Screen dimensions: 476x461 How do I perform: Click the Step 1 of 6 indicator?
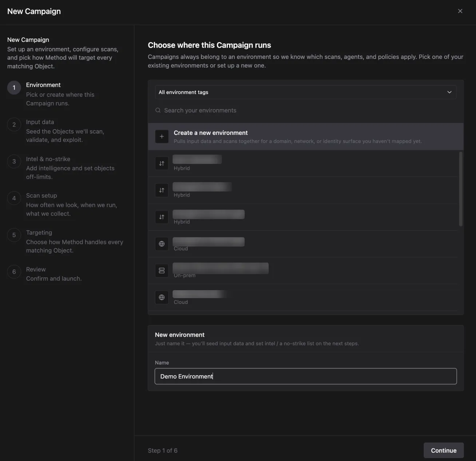click(163, 450)
